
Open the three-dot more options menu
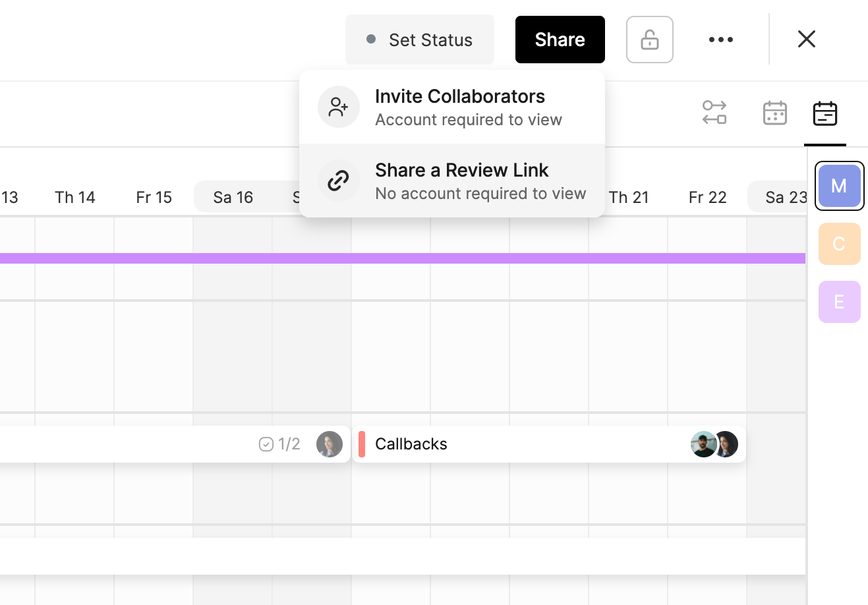(x=720, y=40)
